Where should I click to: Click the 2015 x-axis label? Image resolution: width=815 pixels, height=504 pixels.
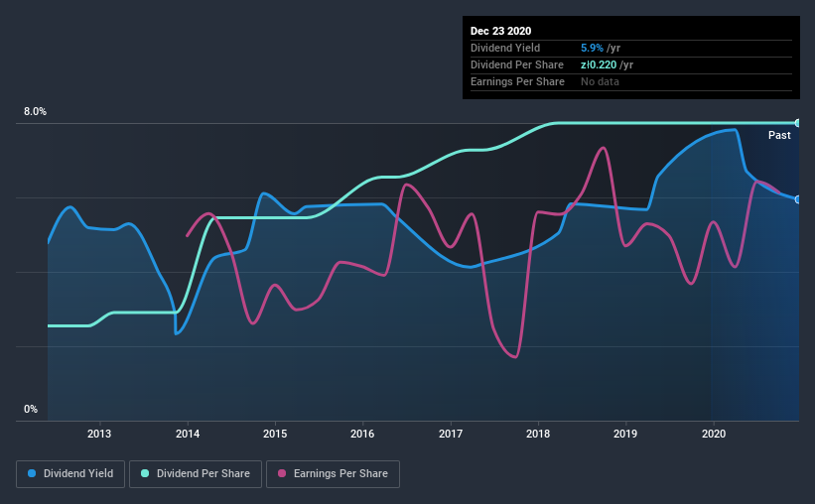pos(275,434)
